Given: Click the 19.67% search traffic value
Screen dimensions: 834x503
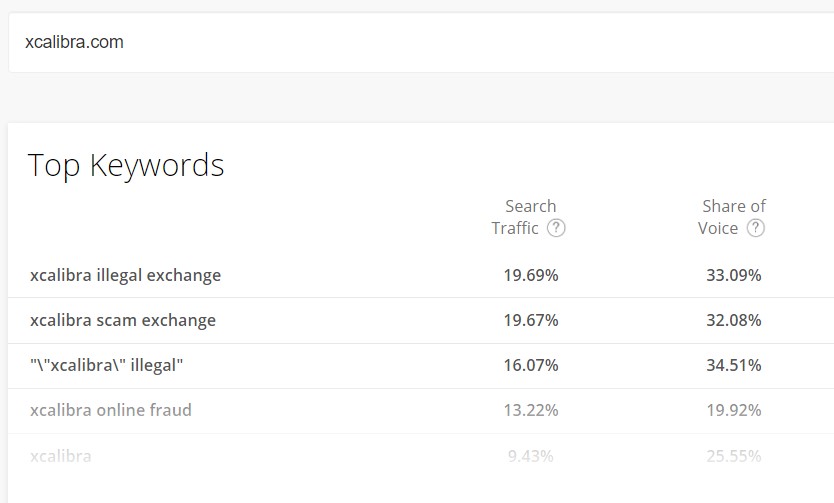Looking at the screenshot, I should pyautogui.click(x=531, y=320).
